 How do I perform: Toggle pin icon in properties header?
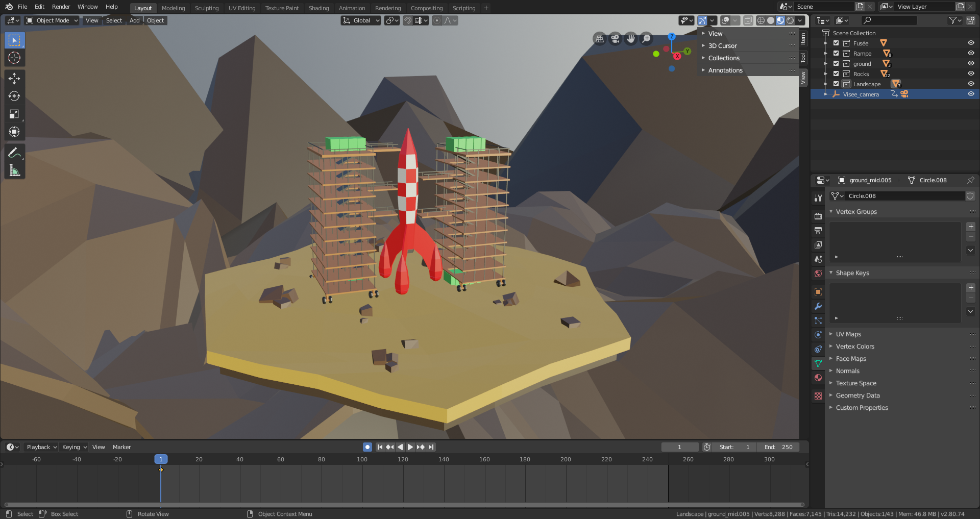(970, 180)
